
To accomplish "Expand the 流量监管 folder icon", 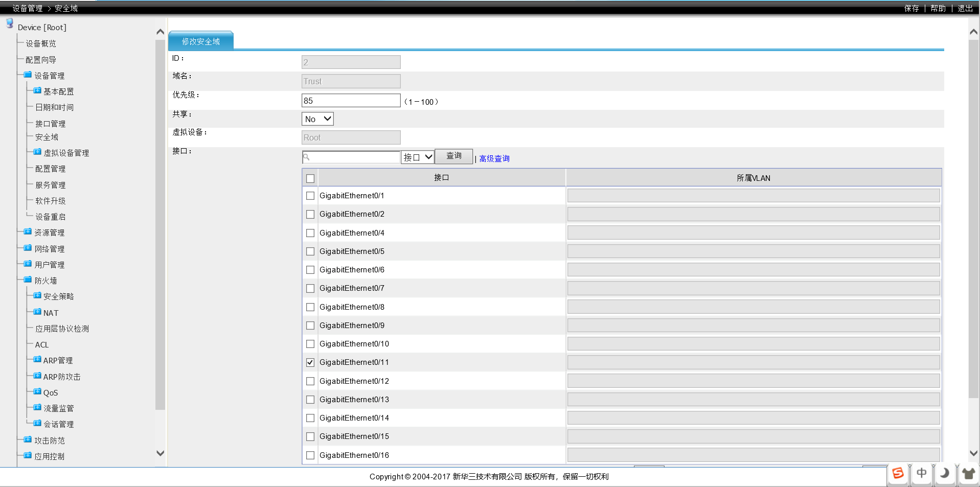I will point(37,407).
